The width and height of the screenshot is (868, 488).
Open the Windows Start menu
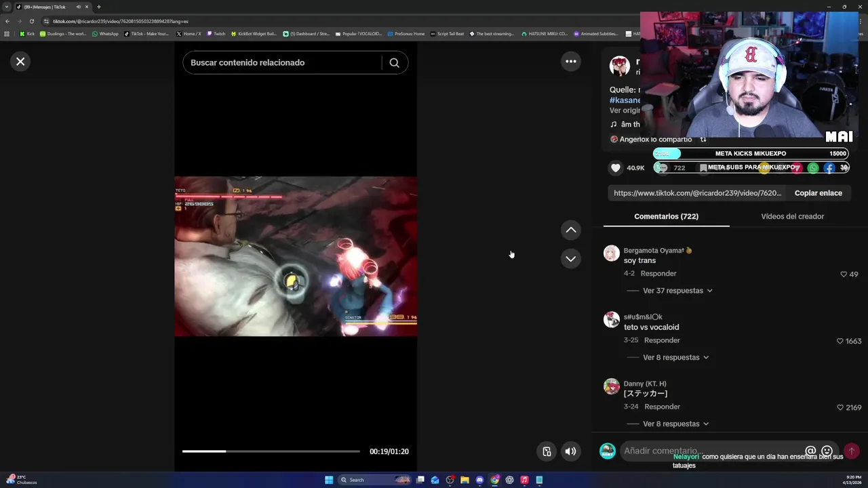tap(329, 480)
